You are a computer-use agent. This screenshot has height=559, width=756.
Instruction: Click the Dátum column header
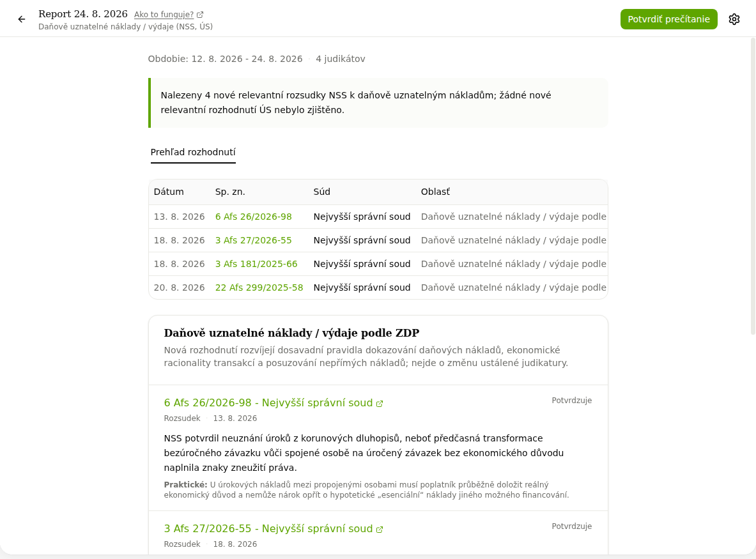click(169, 192)
